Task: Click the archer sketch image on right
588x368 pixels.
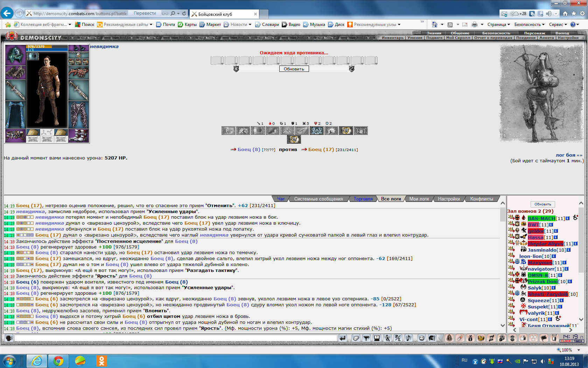Action: pyautogui.click(x=541, y=94)
